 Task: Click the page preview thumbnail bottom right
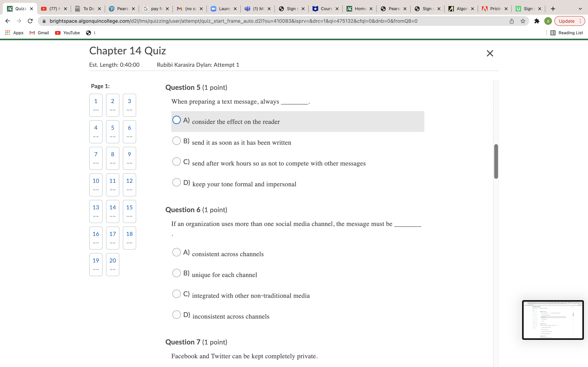[552, 320]
